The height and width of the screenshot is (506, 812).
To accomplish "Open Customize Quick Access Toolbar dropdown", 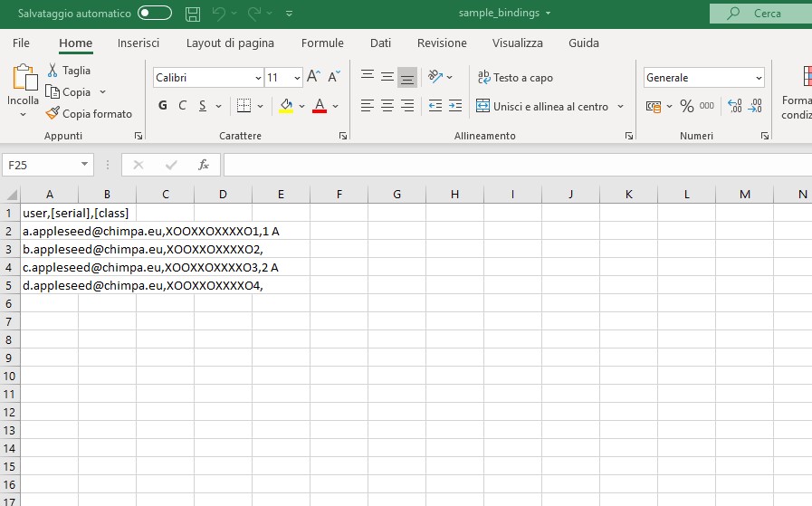I will pyautogui.click(x=289, y=14).
